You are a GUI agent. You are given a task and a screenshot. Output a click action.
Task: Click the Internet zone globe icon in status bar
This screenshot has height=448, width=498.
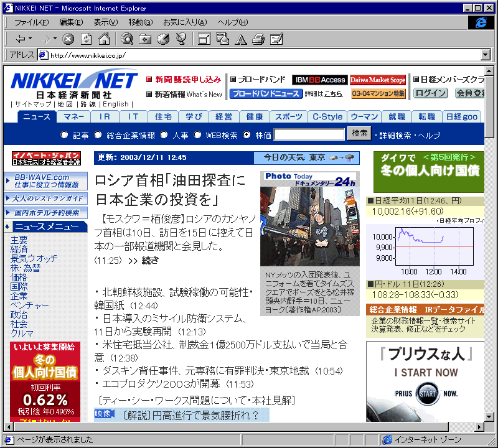[387, 440]
